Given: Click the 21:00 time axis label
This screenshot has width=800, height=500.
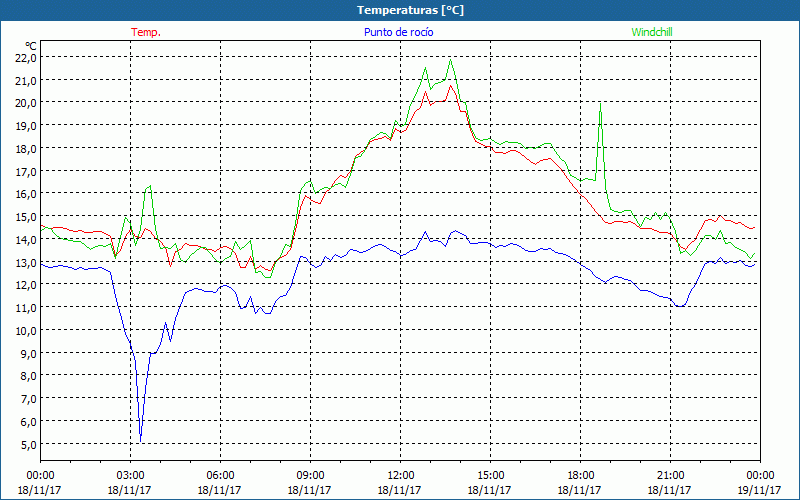Looking at the screenshot, I should (x=670, y=476).
